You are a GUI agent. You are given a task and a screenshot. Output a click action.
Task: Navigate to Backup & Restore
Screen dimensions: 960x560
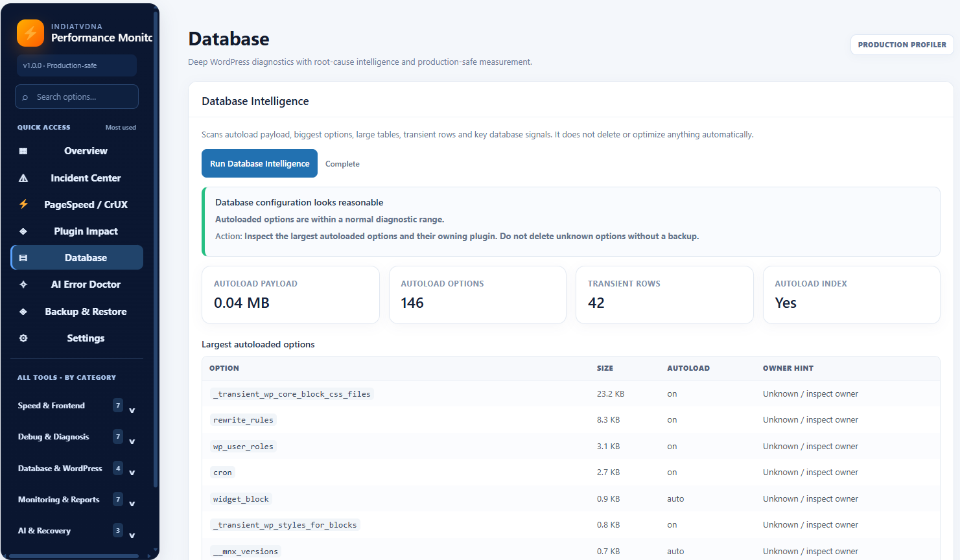tap(77, 312)
